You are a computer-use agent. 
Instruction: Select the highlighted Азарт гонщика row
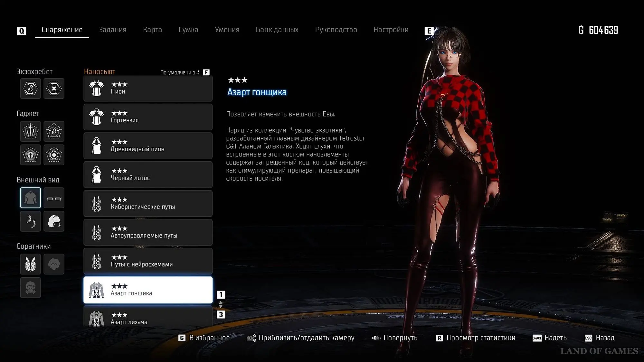tap(148, 290)
